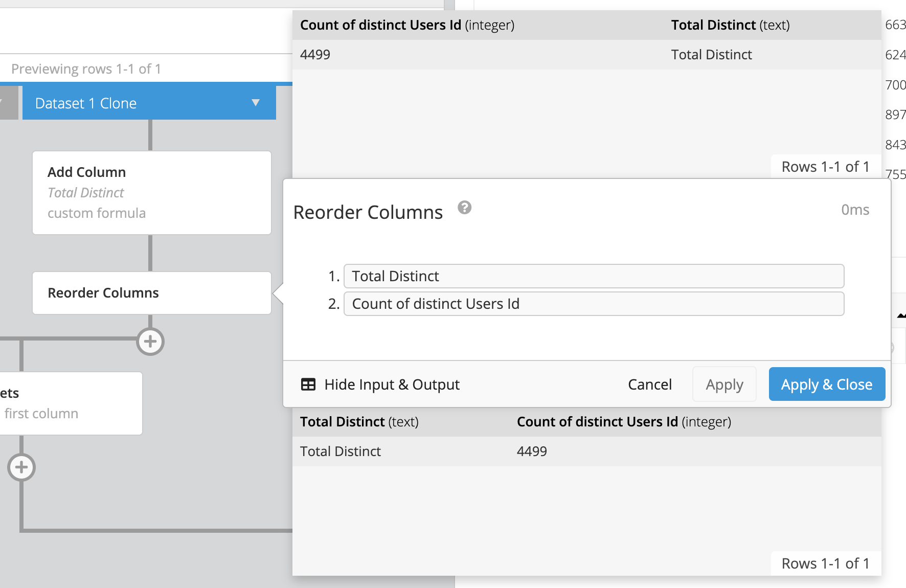Click output header Total Distinct (text)

pyautogui.click(x=359, y=422)
